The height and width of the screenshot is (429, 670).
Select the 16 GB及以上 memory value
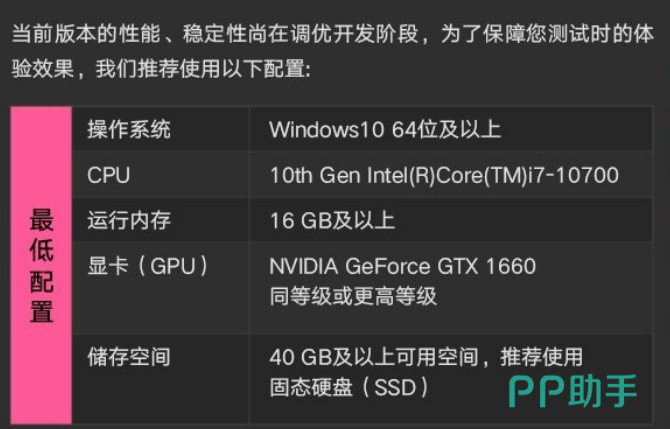coord(332,220)
